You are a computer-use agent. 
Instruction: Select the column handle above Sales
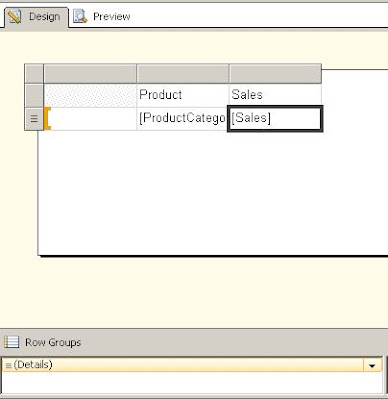(x=275, y=74)
